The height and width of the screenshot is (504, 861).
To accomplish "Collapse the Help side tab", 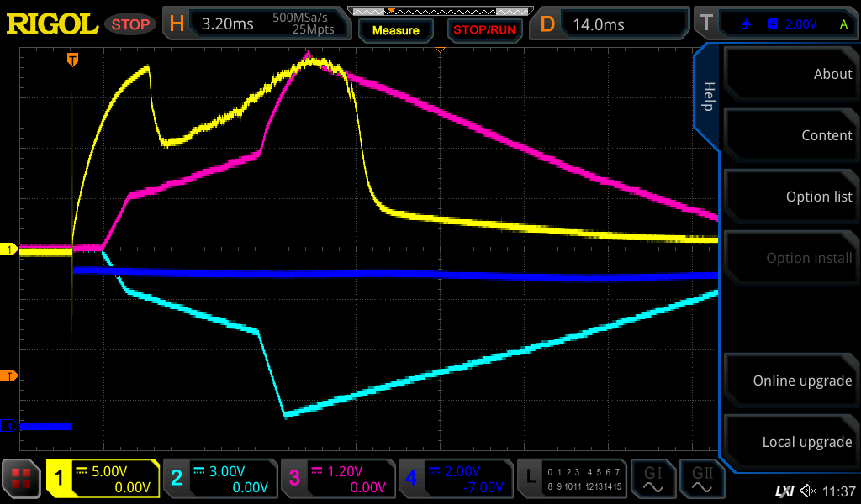I will (707, 97).
